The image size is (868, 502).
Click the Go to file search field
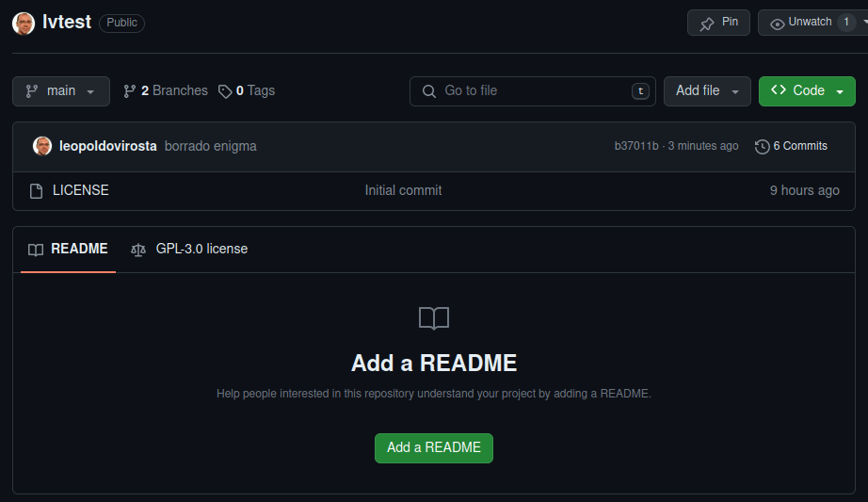[532, 91]
